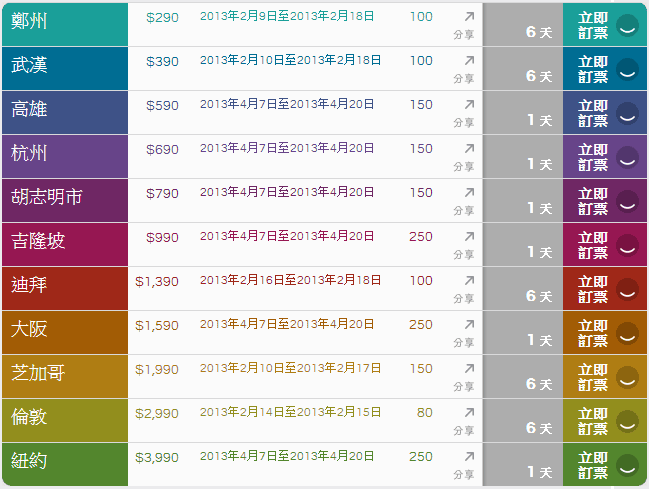Expand 紐約 details via the circle chevron
This screenshot has height=489, width=649.
coord(627,465)
